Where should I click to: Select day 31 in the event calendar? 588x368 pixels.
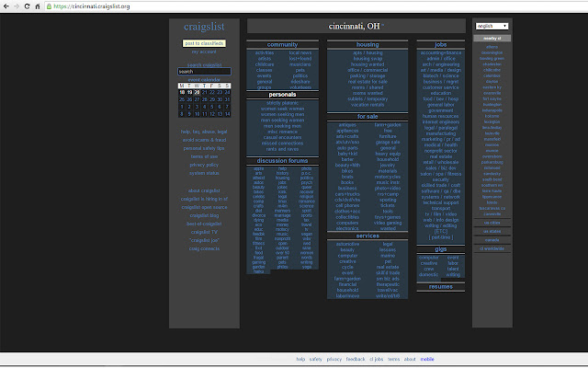pos(227,99)
